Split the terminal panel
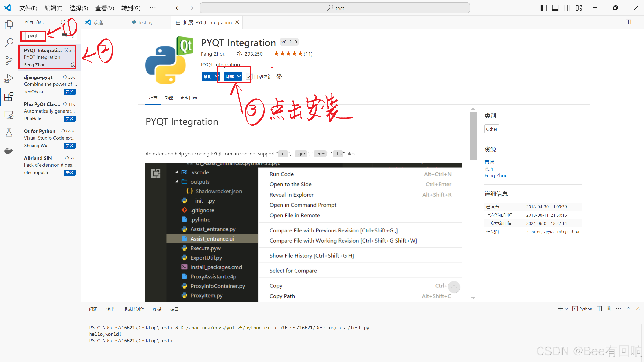 pos(599,309)
